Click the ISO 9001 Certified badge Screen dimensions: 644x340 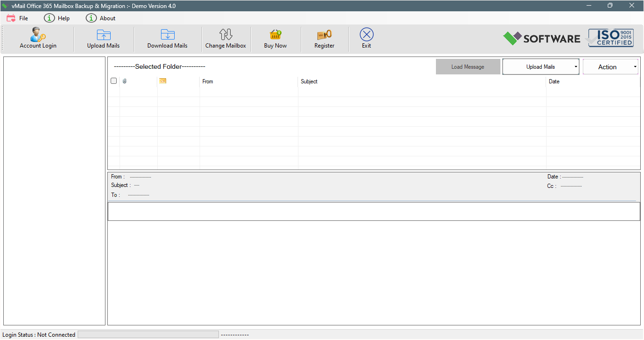[x=611, y=38]
